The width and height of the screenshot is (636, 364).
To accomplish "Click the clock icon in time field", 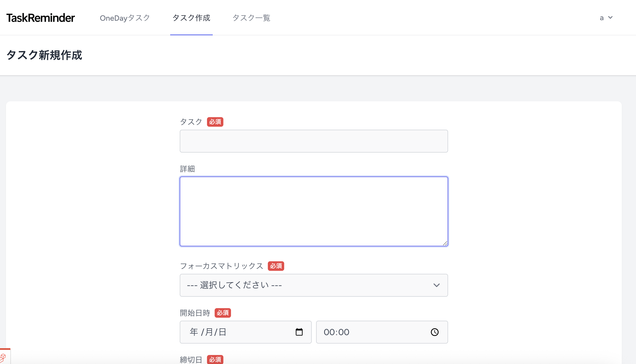I will [434, 332].
